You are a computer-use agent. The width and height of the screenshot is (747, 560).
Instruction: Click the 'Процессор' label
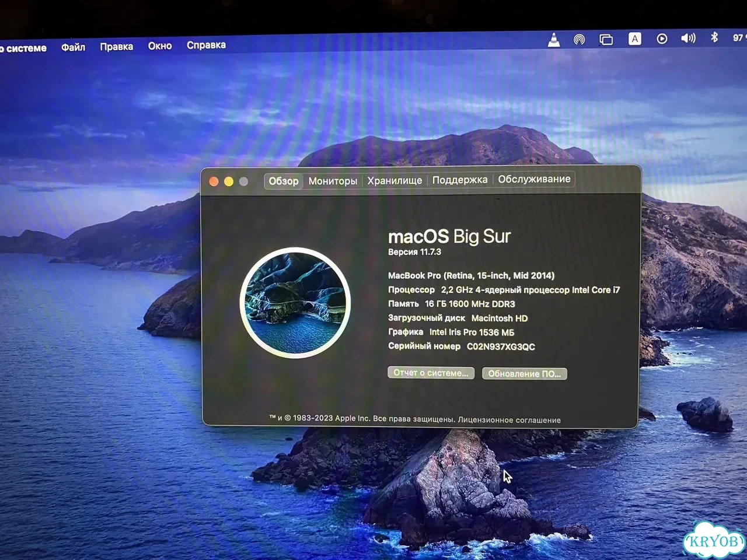point(411,290)
